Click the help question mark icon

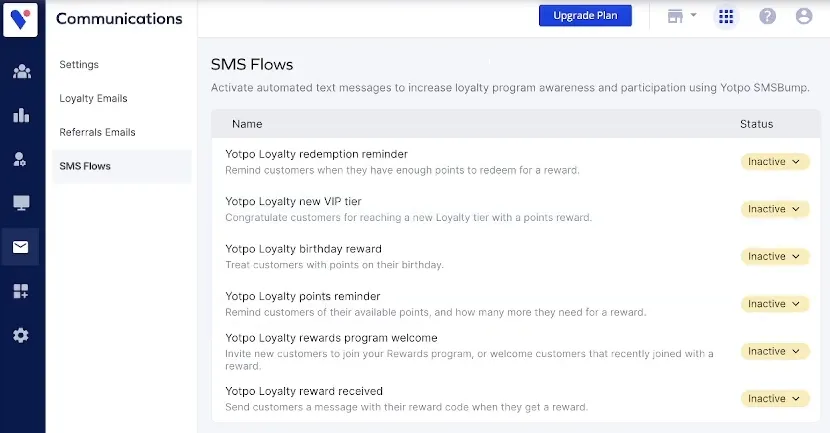[768, 16]
